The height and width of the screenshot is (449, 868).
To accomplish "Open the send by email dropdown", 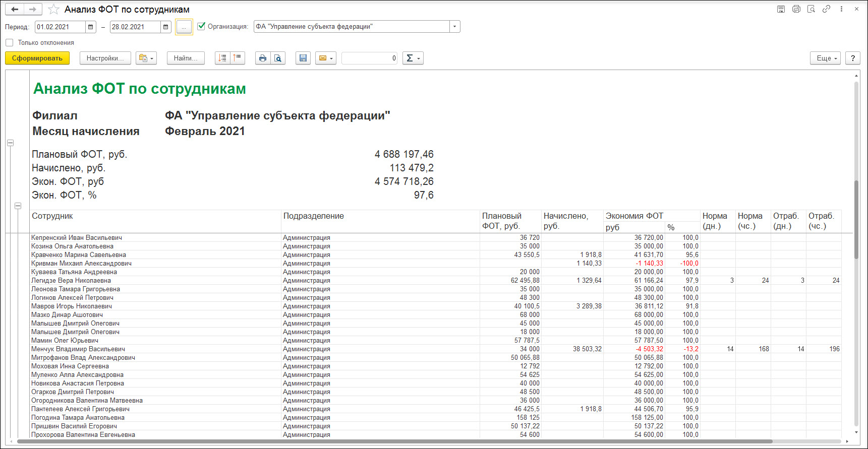I will (x=325, y=58).
